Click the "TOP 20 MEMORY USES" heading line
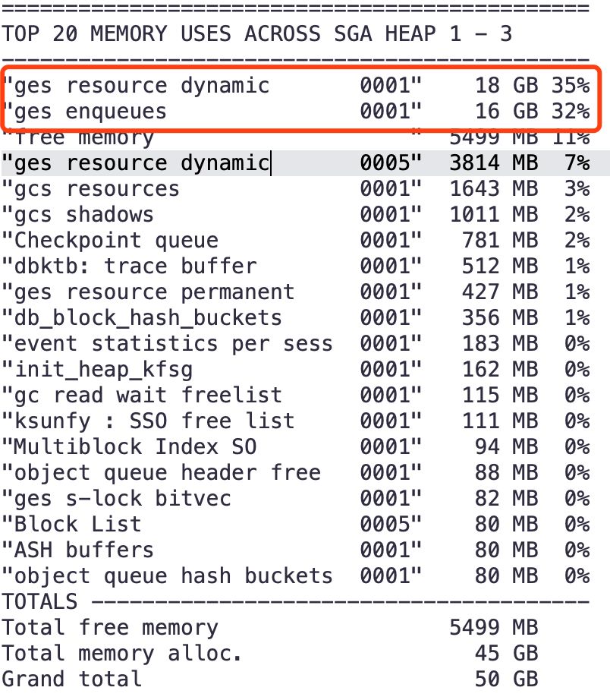The width and height of the screenshot is (610, 700). [256, 33]
